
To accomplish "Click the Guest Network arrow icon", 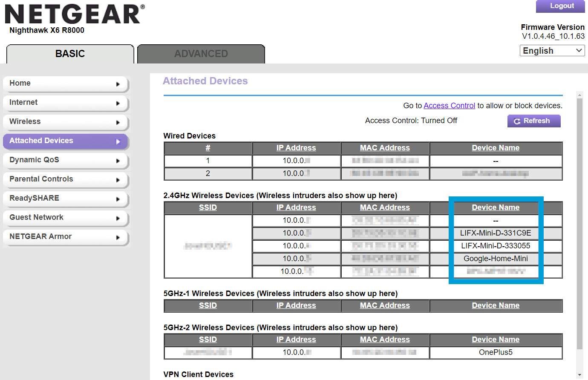I will point(118,219).
